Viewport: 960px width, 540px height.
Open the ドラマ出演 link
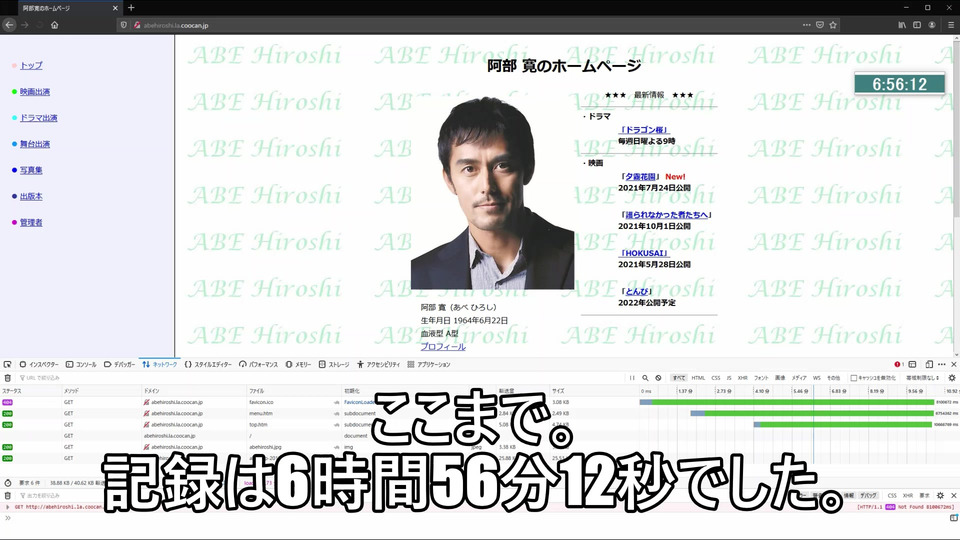pyautogui.click(x=39, y=118)
